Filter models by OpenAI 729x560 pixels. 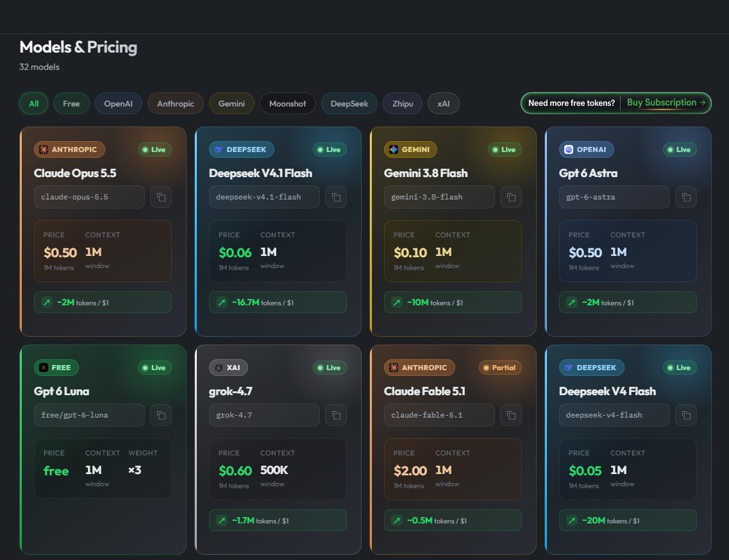tap(118, 103)
